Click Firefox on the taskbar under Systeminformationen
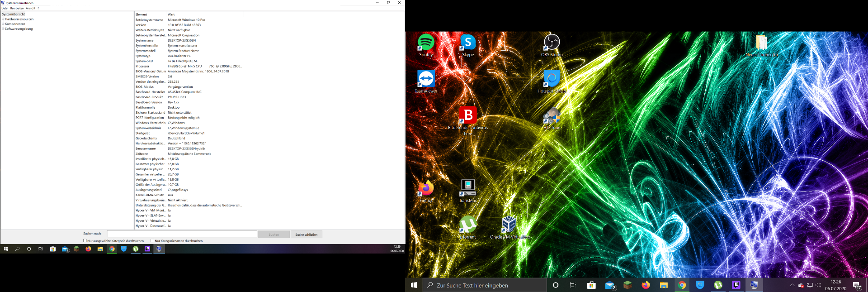The height and width of the screenshot is (292, 868). tap(88, 249)
